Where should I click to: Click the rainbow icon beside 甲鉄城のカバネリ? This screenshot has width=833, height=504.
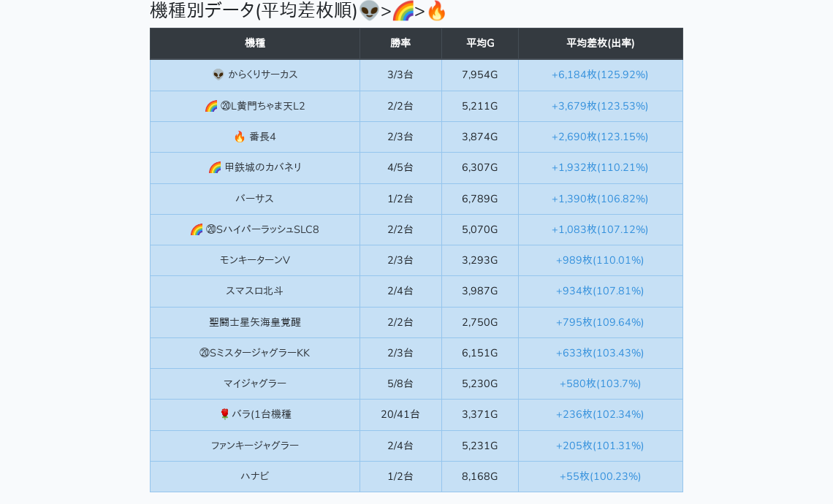[x=215, y=167]
